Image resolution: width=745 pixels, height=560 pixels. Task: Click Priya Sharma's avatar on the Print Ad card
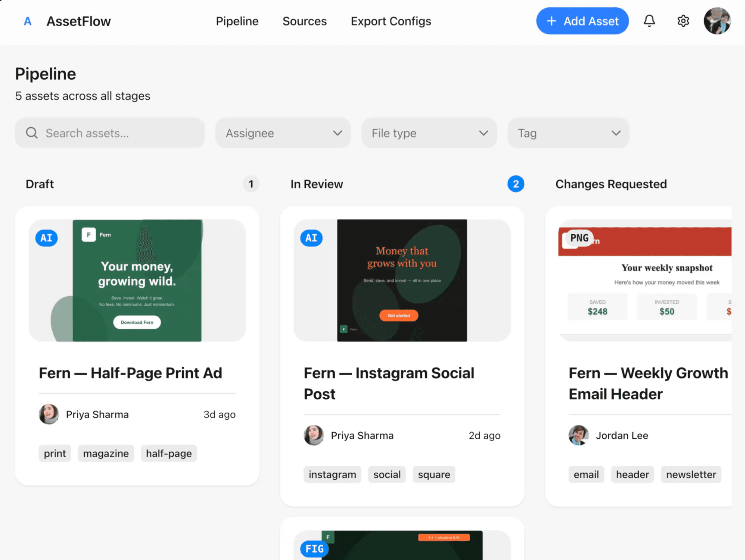[49, 414]
